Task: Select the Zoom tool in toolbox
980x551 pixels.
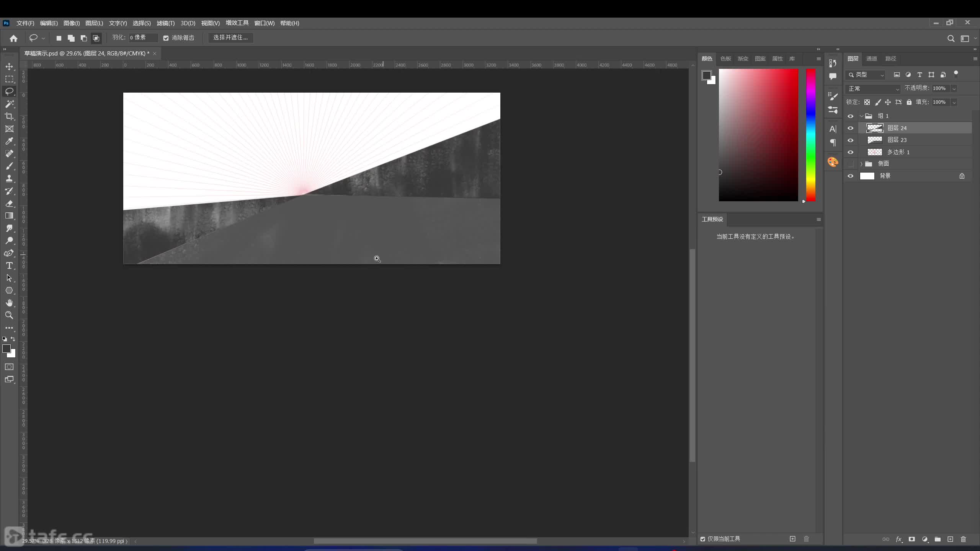Action: coord(9,315)
